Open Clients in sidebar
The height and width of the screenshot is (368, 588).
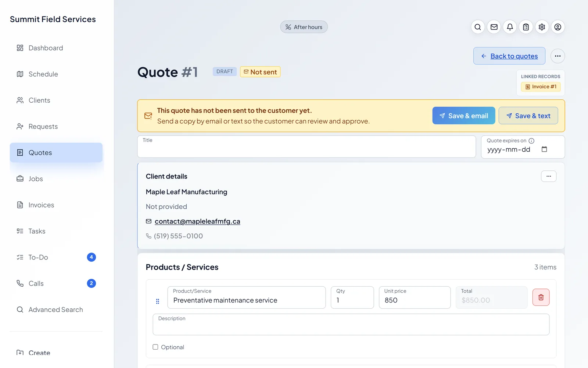pyautogui.click(x=56, y=100)
